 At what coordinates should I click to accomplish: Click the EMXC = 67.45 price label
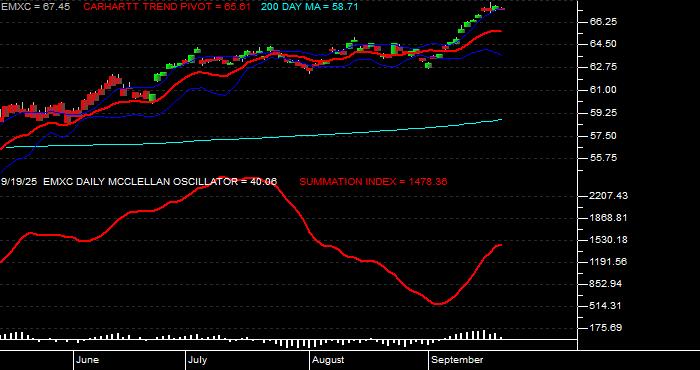35,7
